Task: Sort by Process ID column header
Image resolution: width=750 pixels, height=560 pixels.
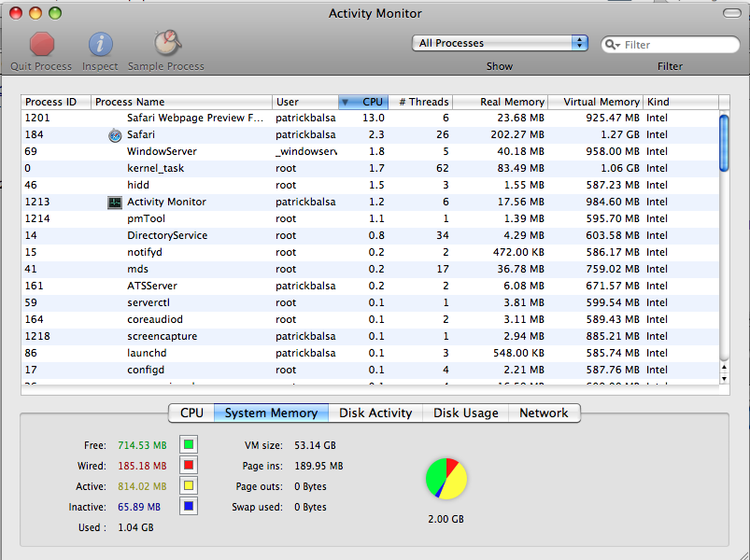Action: tap(56, 103)
